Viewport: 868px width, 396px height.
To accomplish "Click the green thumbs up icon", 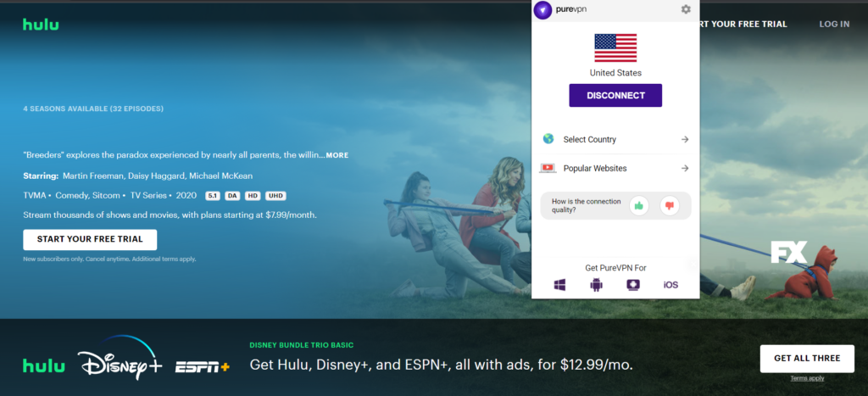I will click(x=638, y=204).
